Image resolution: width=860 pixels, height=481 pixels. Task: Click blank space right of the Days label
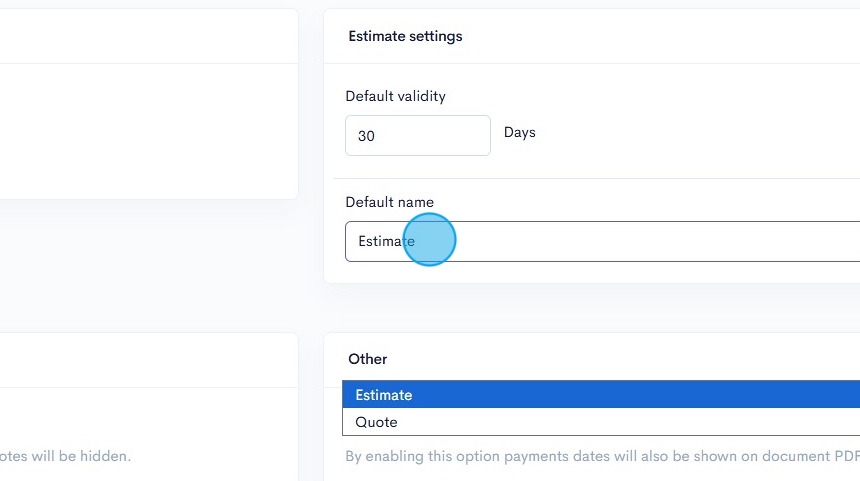click(700, 132)
